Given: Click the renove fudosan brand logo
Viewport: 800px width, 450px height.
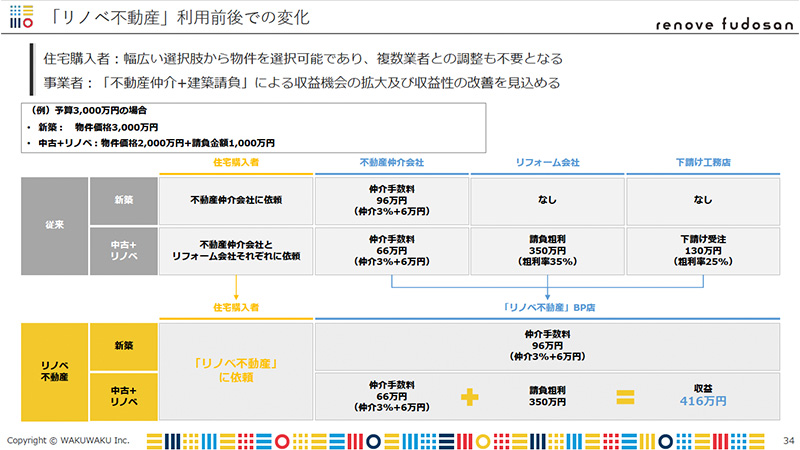Looking at the screenshot, I should [x=724, y=24].
